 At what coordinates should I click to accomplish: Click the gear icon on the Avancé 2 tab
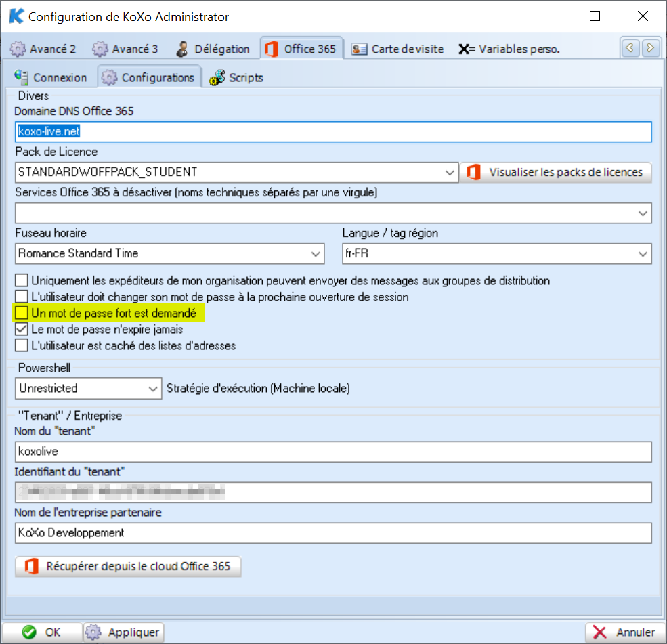tap(18, 49)
